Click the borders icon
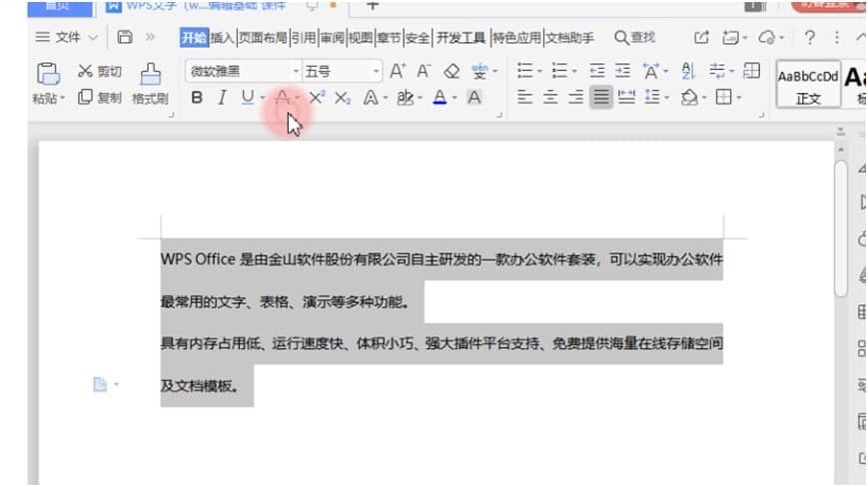The width and height of the screenshot is (868, 487). coord(724,98)
